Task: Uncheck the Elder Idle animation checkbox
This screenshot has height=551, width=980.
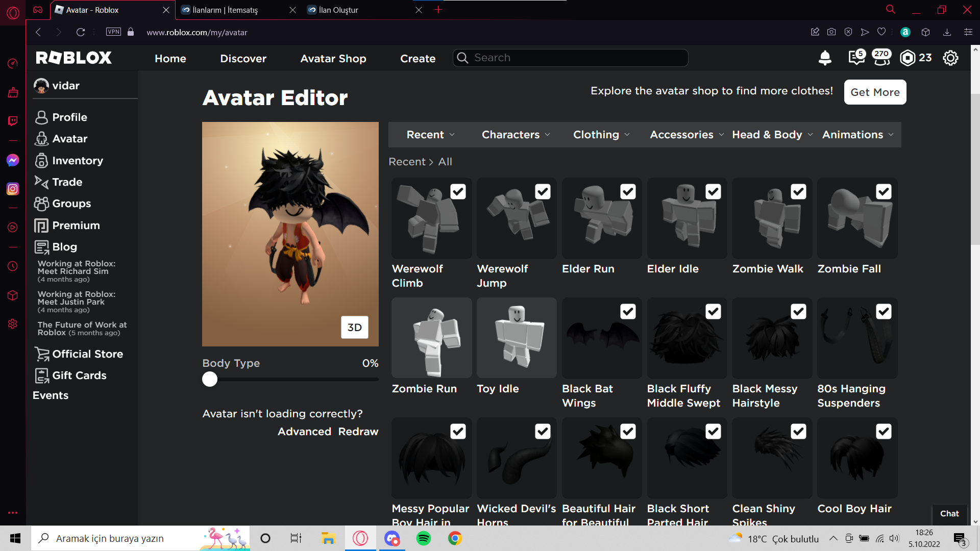Action: pyautogui.click(x=713, y=192)
